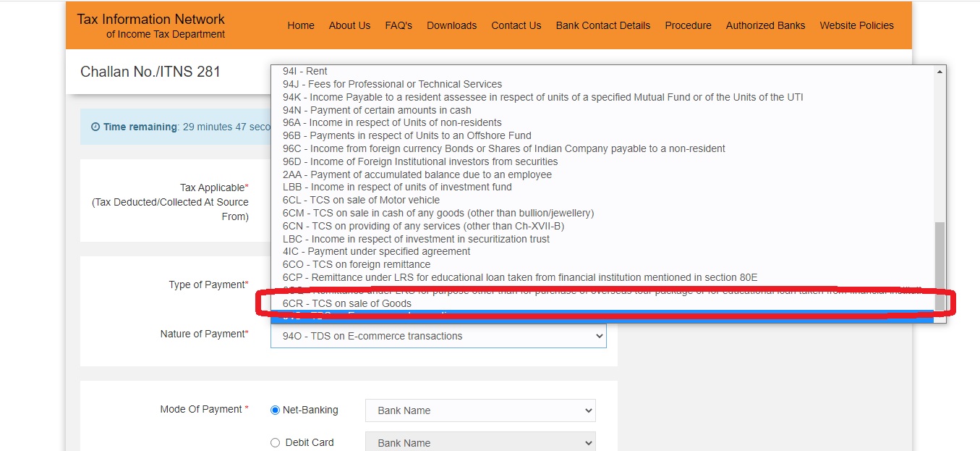Image resolution: width=980 pixels, height=451 pixels.
Task: Click the Tax Information Network site title
Action: 150,20
